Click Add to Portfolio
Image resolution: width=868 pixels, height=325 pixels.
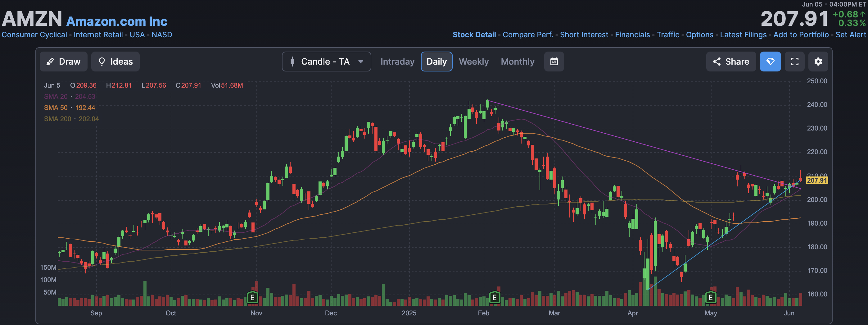pos(801,35)
